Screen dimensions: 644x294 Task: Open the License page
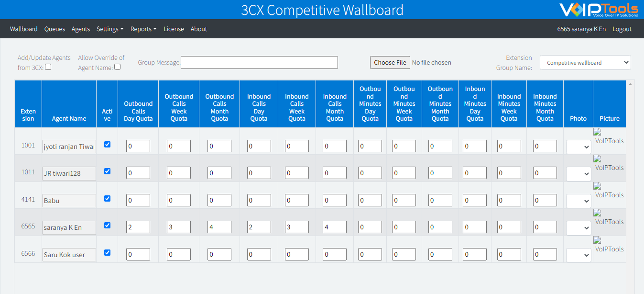[x=174, y=29]
